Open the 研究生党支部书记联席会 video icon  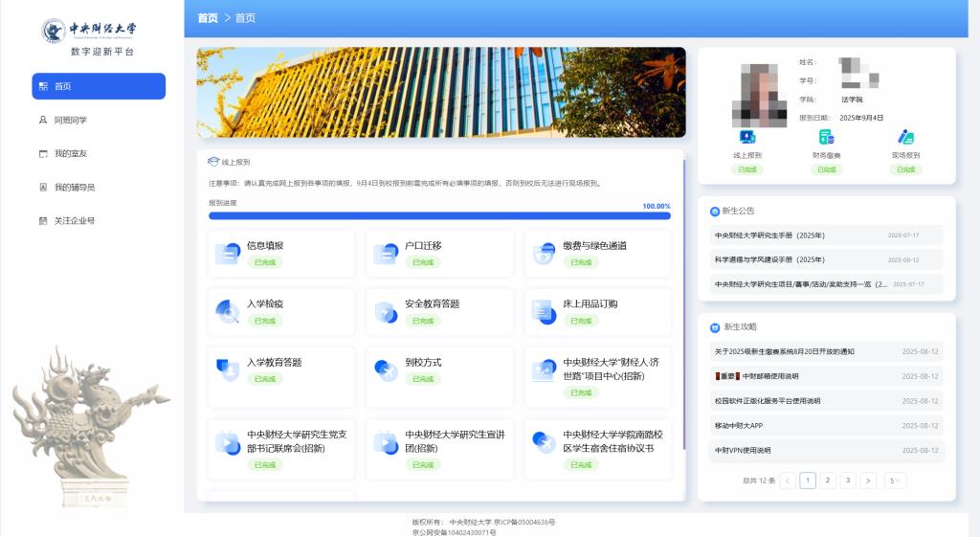pos(228,442)
